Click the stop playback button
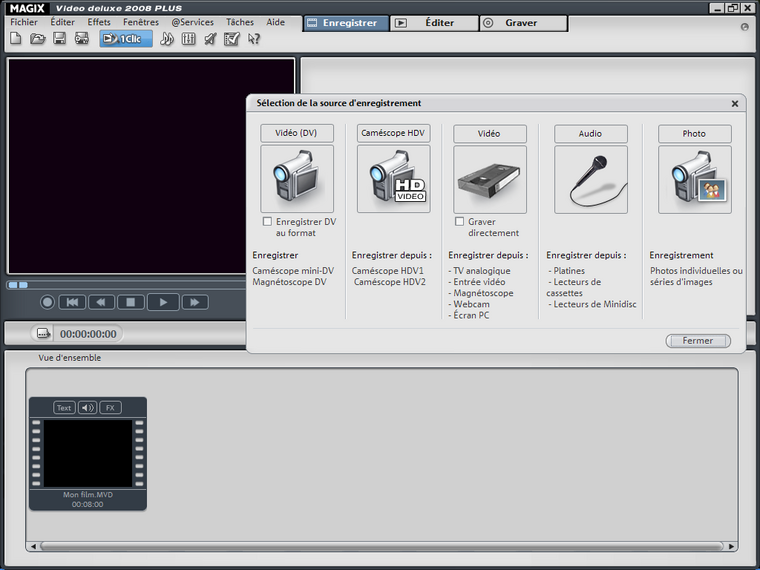This screenshot has height=570, width=760. pyautogui.click(x=130, y=302)
